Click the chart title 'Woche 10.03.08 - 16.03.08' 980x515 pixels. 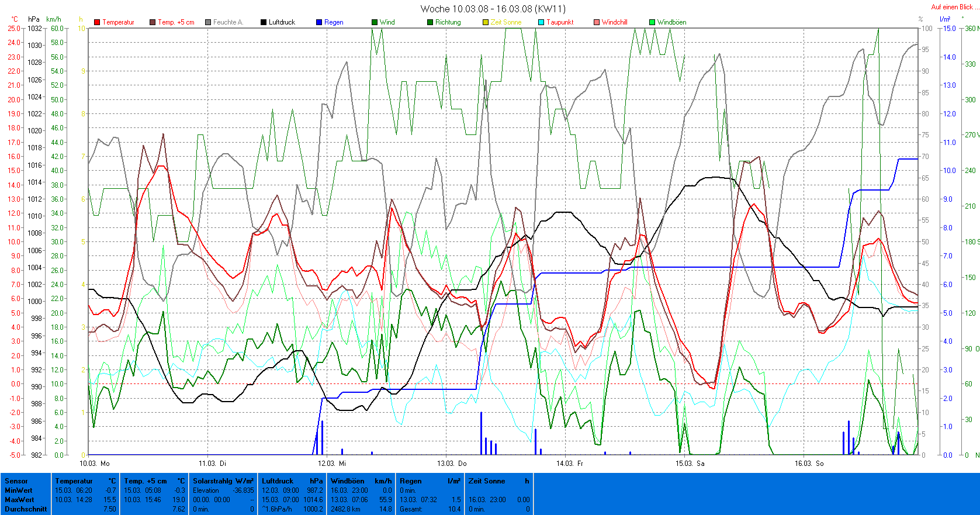pos(493,9)
